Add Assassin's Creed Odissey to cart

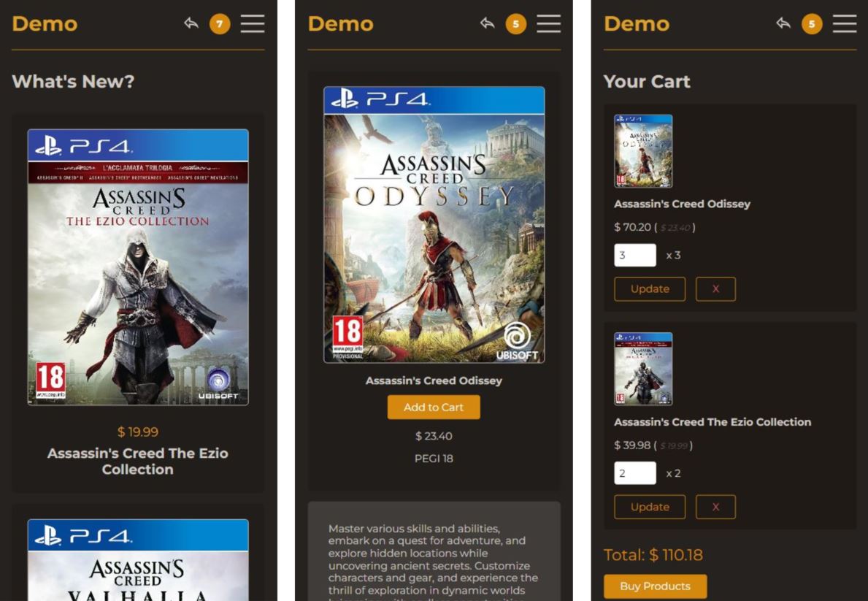click(x=434, y=407)
